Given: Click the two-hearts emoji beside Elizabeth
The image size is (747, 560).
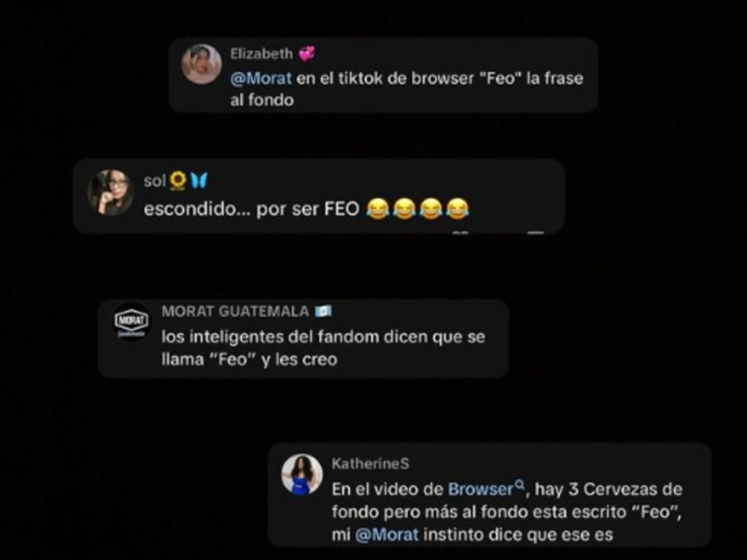Looking at the screenshot, I should click(x=306, y=54).
